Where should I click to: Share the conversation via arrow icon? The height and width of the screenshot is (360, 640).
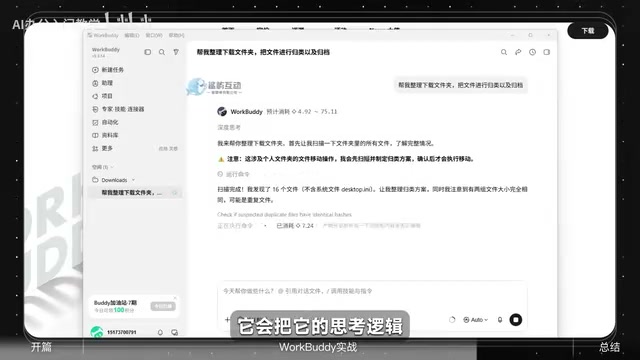coord(518,52)
